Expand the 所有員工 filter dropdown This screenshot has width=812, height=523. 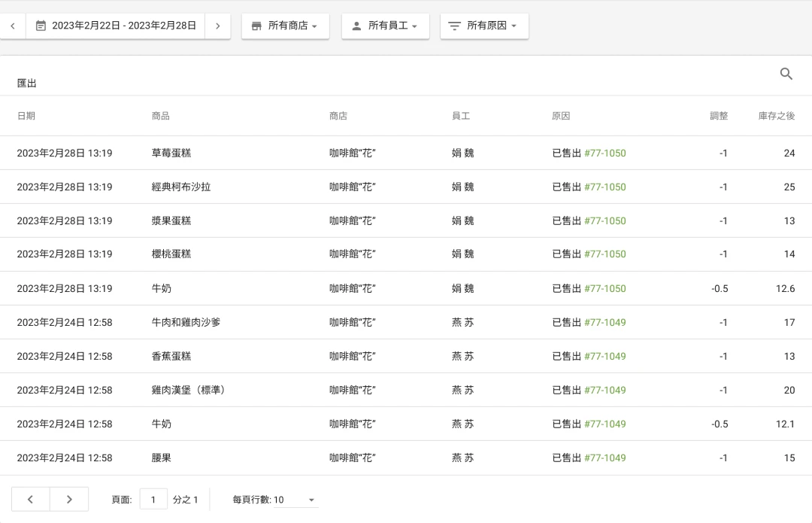click(386, 26)
